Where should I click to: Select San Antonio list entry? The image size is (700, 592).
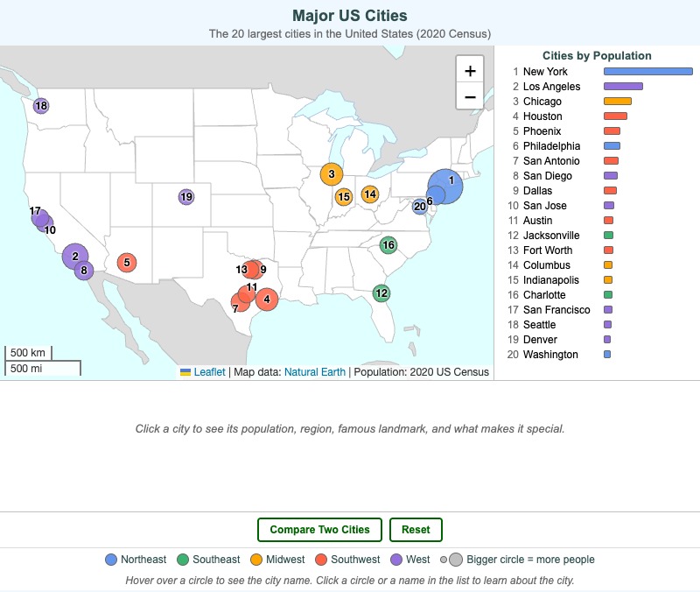[x=600, y=161]
